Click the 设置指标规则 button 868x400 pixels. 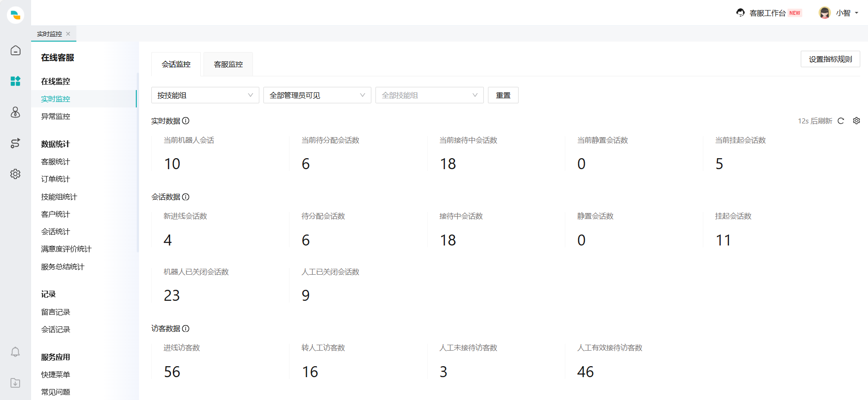[x=830, y=59]
